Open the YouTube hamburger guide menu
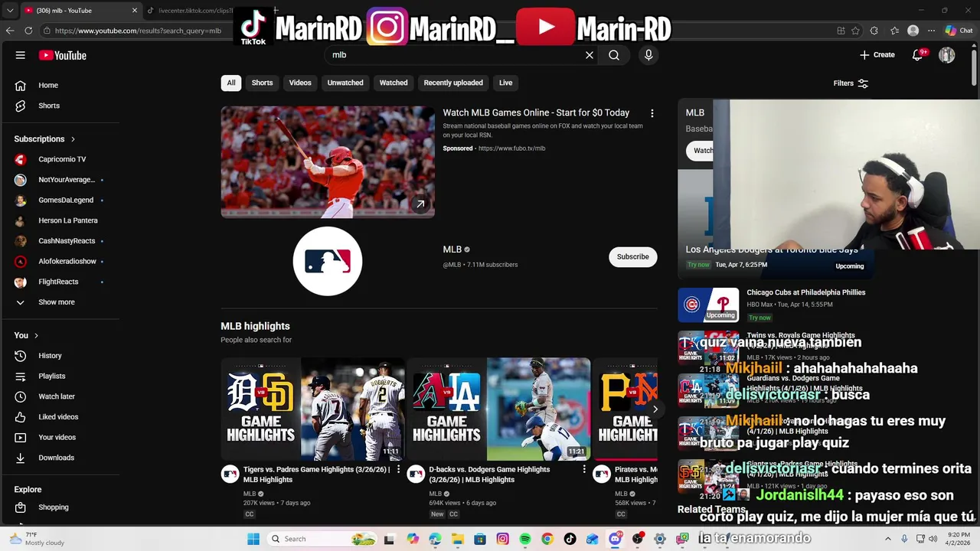Viewport: 980px width, 551px height. coord(21,55)
